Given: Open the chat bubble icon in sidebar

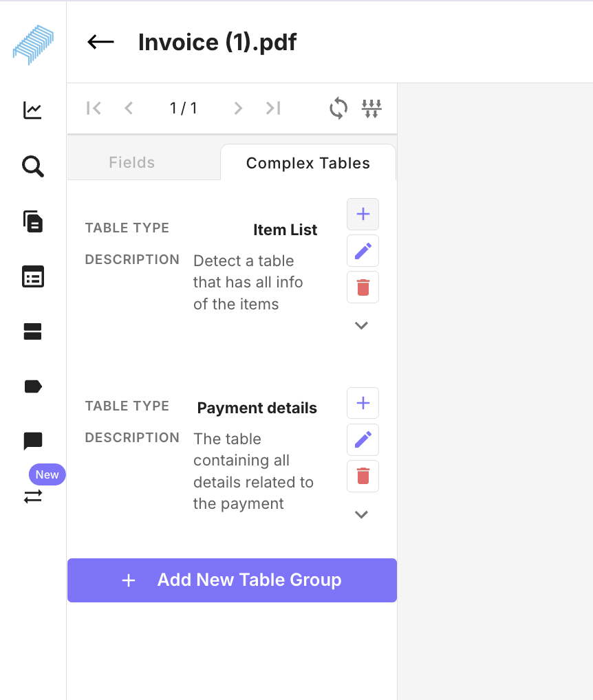Looking at the screenshot, I should 32,441.
